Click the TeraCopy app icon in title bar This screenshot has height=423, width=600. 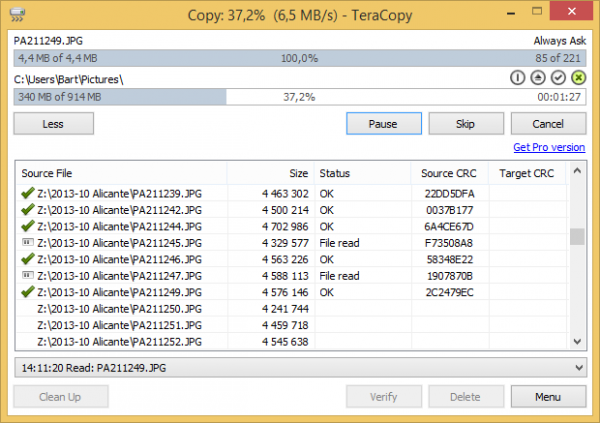17,15
